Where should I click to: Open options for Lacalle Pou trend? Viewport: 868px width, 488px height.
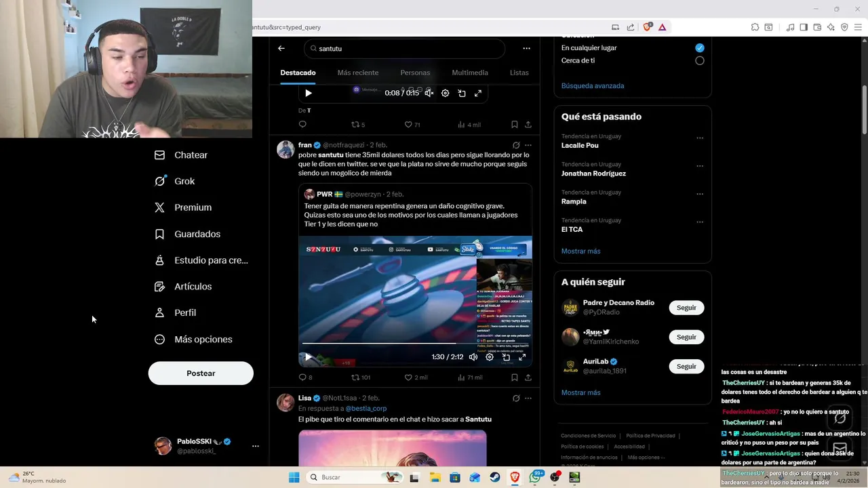700,138
